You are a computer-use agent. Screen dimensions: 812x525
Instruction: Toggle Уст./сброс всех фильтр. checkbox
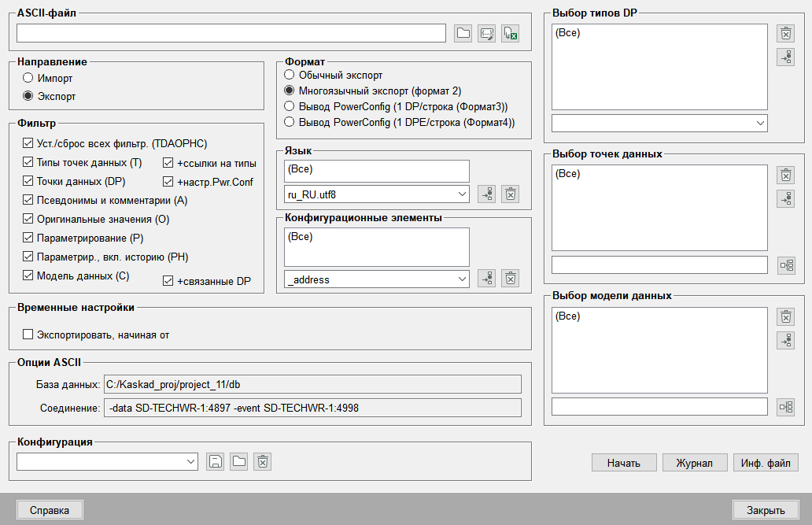click(28, 143)
